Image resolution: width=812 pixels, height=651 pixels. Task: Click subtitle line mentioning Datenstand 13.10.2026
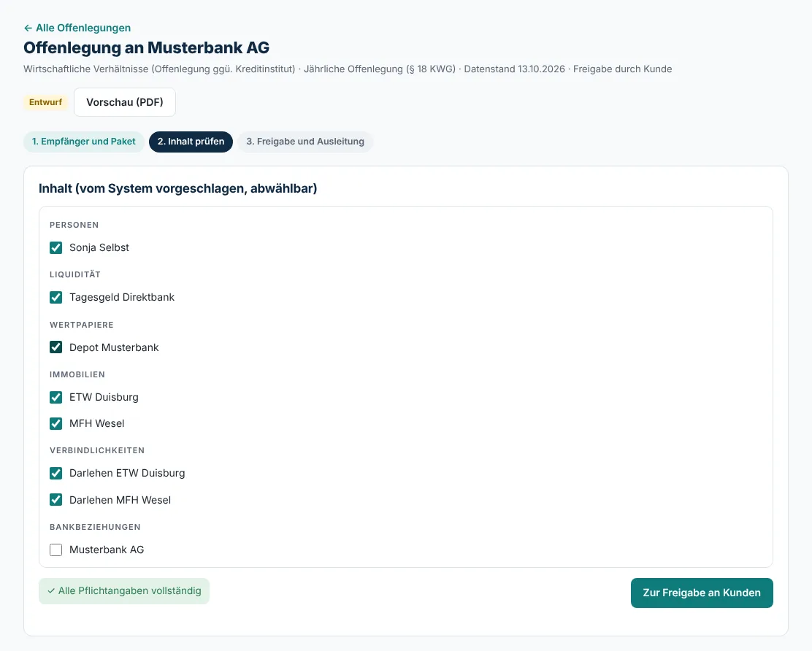348,69
